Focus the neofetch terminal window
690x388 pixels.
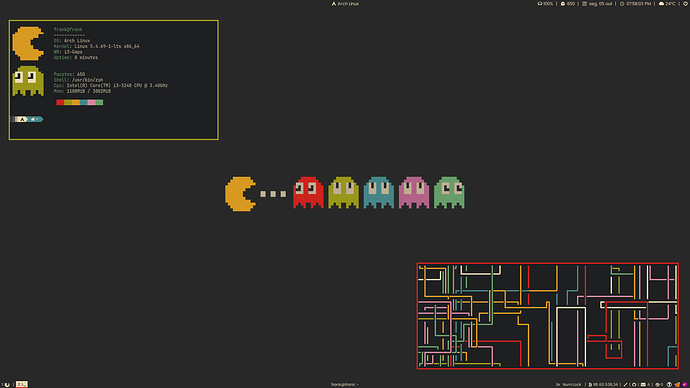114,80
